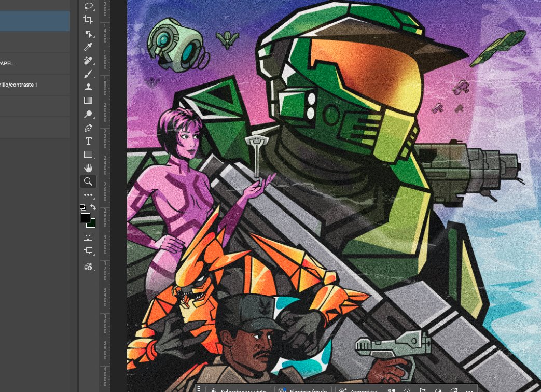
Task: Toggle Quick Mask mode
Action: (x=88, y=237)
